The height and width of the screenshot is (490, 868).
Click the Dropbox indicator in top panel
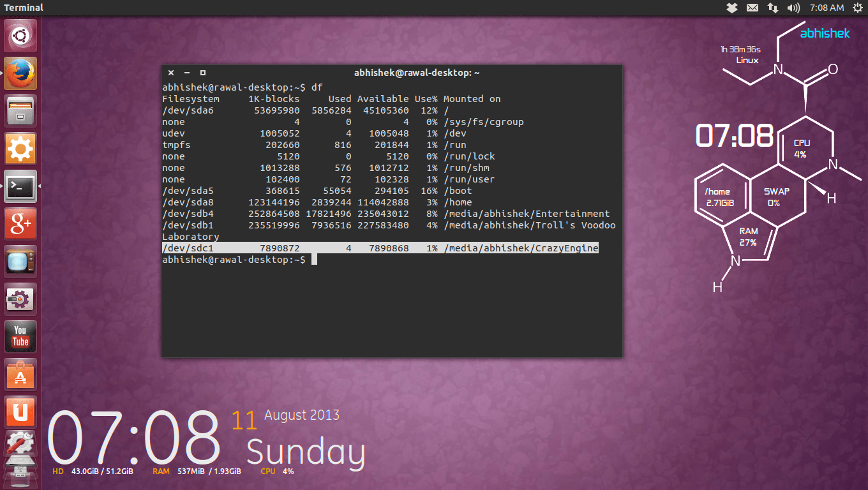click(x=732, y=8)
